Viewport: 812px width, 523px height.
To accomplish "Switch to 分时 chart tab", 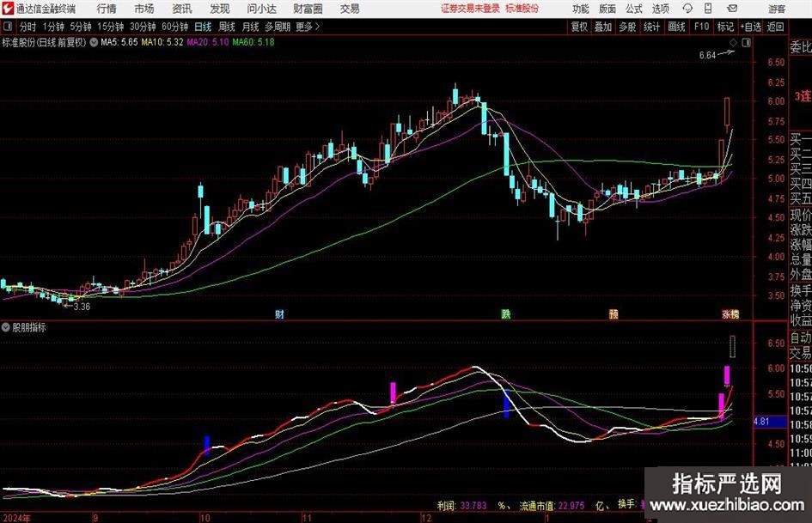I will (28, 27).
